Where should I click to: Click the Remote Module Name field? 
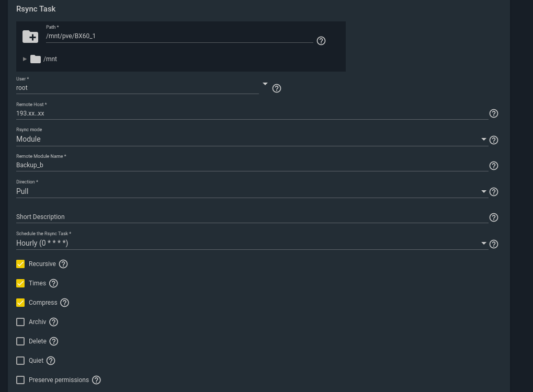[x=252, y=165]
